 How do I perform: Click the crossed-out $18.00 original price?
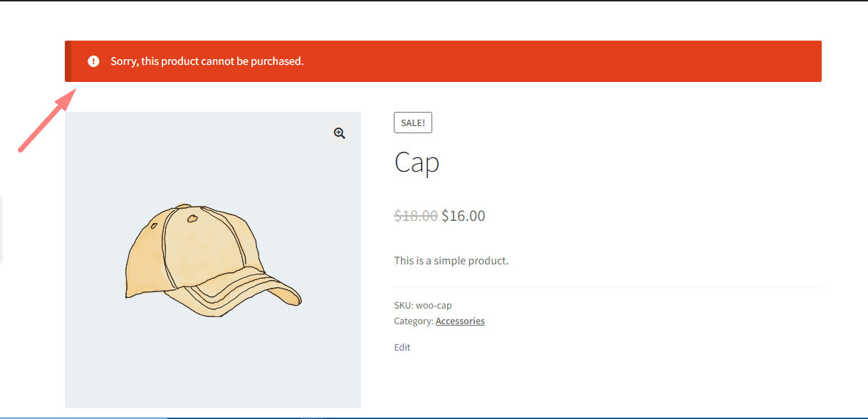tap(416, 216)
